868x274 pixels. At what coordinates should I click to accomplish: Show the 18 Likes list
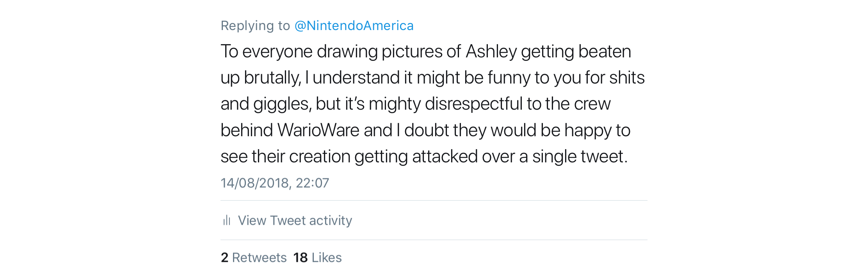(x=317, y=258)
